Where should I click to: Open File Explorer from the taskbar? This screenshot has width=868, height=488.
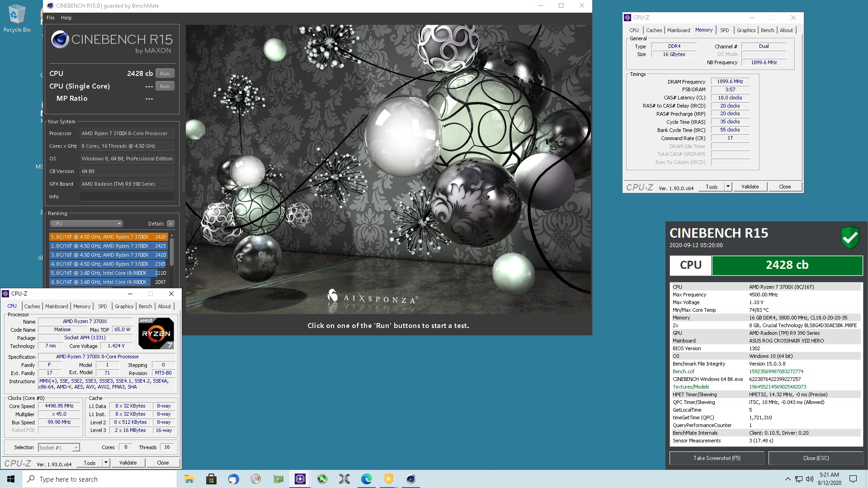(189, 479)
